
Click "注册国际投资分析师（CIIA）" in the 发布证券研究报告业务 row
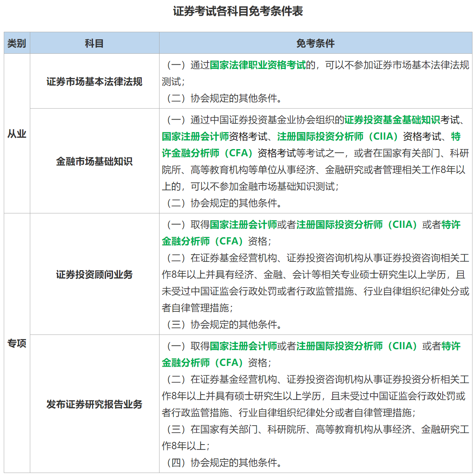tap(357, 346)
